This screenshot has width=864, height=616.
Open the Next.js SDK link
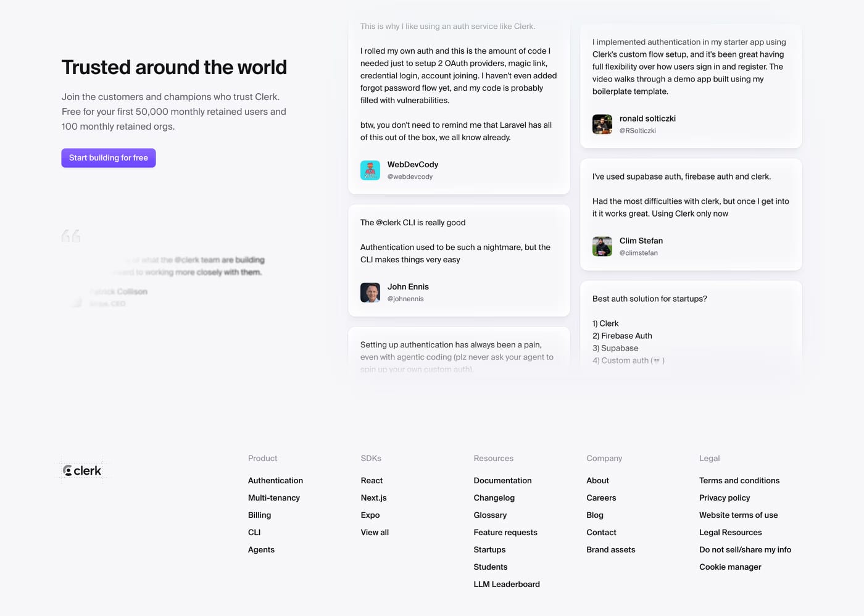click(374, 497)
